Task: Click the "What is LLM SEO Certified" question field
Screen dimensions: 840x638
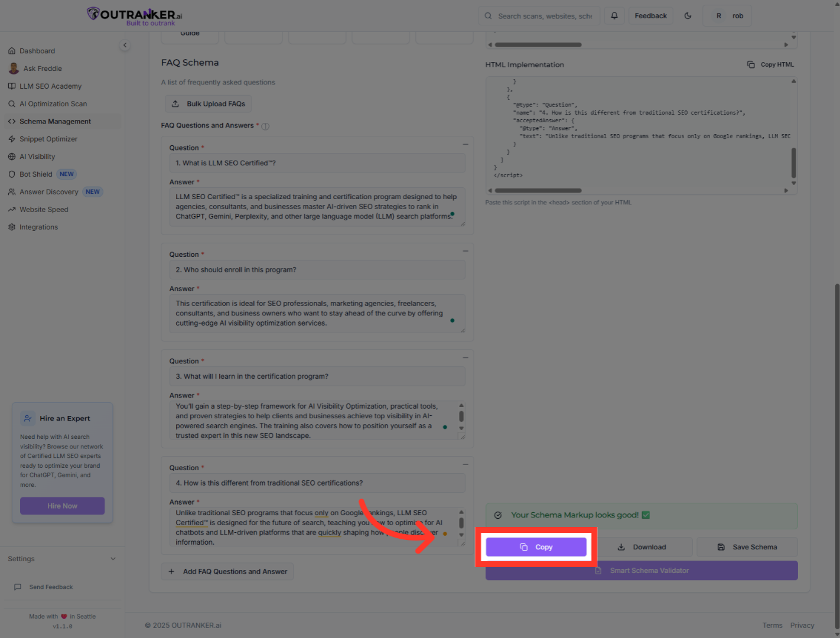Action: 317,163
